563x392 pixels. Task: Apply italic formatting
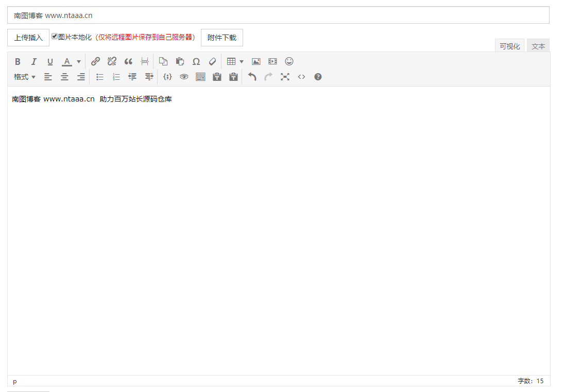[34, 62]
